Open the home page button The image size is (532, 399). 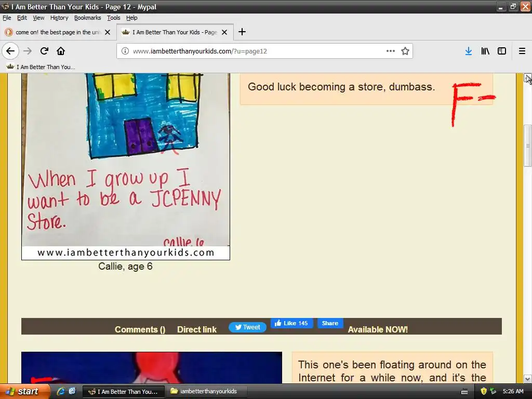click(61, 51)
